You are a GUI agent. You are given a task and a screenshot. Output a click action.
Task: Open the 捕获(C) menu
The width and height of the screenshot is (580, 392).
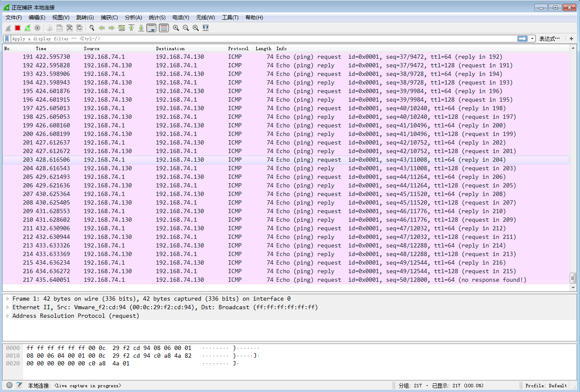109,18
